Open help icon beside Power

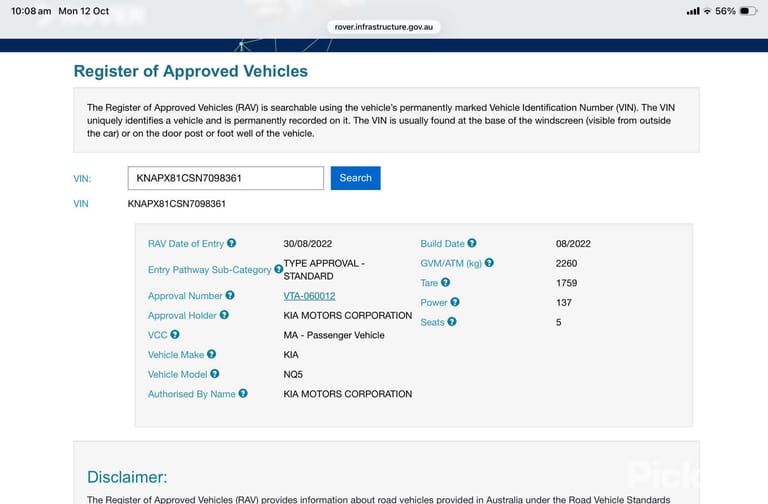click(x=455, y=302)
